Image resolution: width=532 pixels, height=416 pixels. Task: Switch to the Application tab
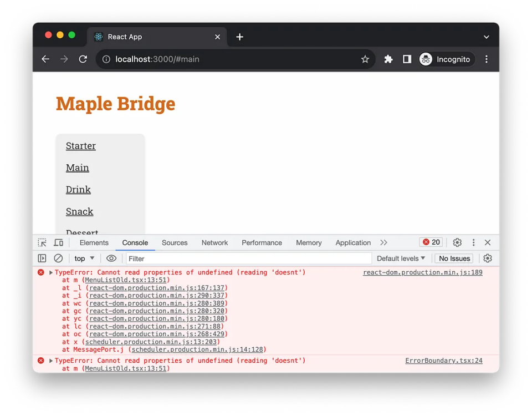tap(353, 242)
